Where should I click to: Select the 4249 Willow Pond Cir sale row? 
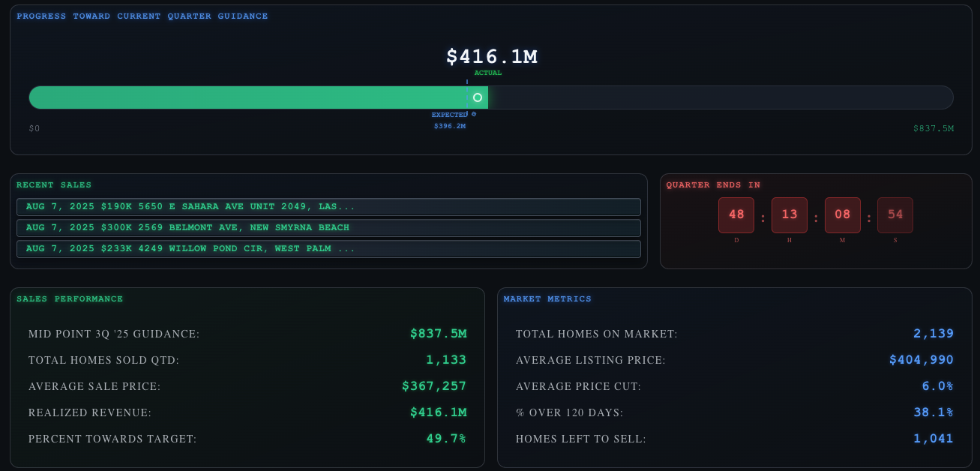click(328, 249)
